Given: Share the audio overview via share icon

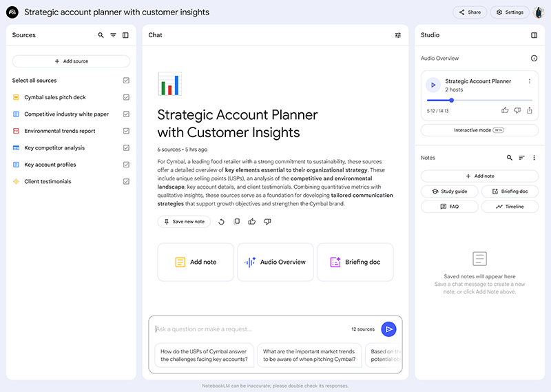Looking at the screenshot, I should click(530, 110).
